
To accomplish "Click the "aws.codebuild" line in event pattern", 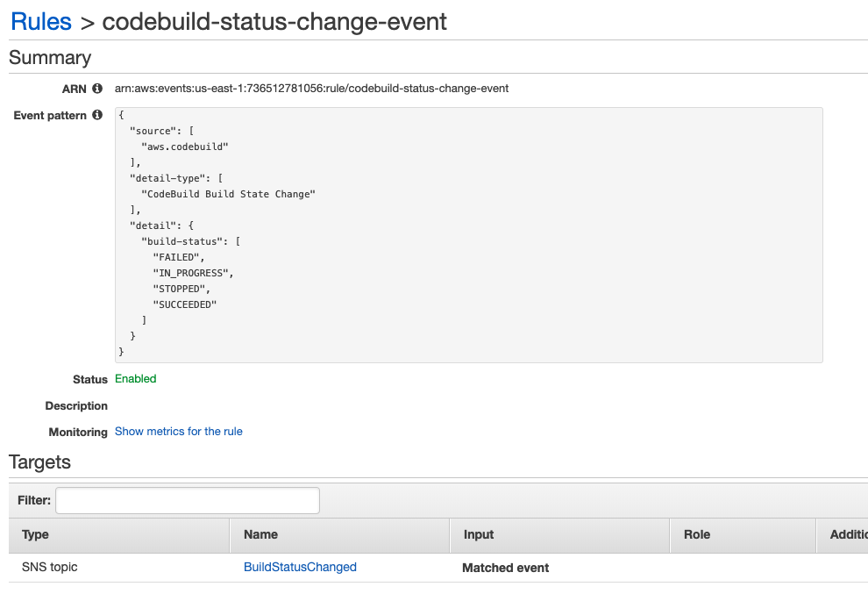I will coord(184,147).
